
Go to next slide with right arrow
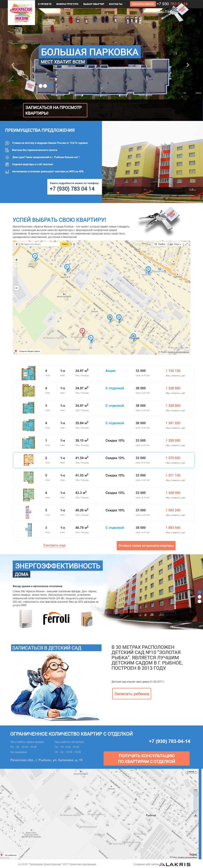click(x=188, y=65)
